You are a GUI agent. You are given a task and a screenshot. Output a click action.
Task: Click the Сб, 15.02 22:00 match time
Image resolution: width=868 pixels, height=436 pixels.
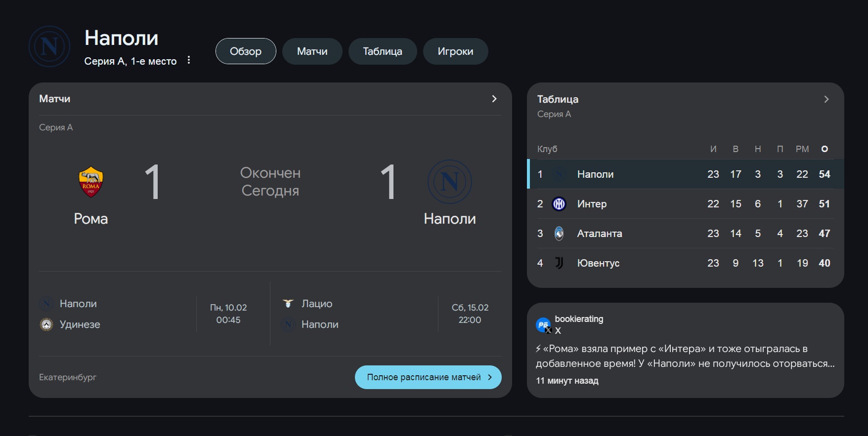(470, 314)
